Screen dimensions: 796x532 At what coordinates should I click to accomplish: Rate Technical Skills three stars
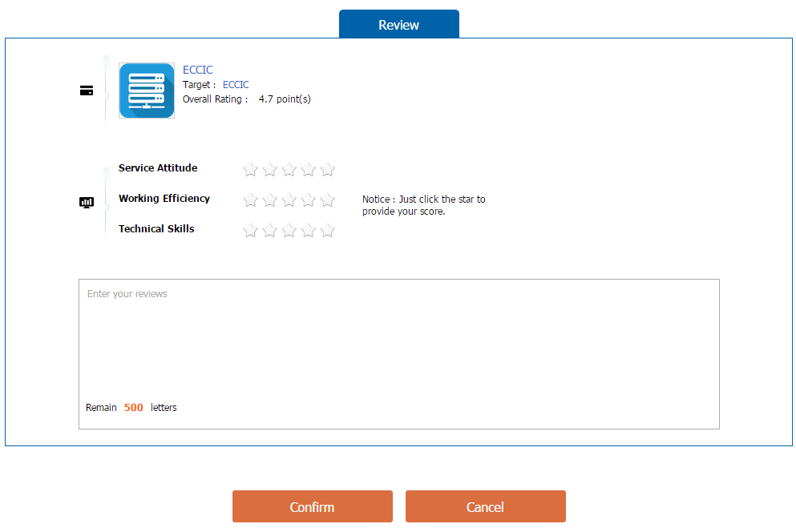(x=289, y=231)
